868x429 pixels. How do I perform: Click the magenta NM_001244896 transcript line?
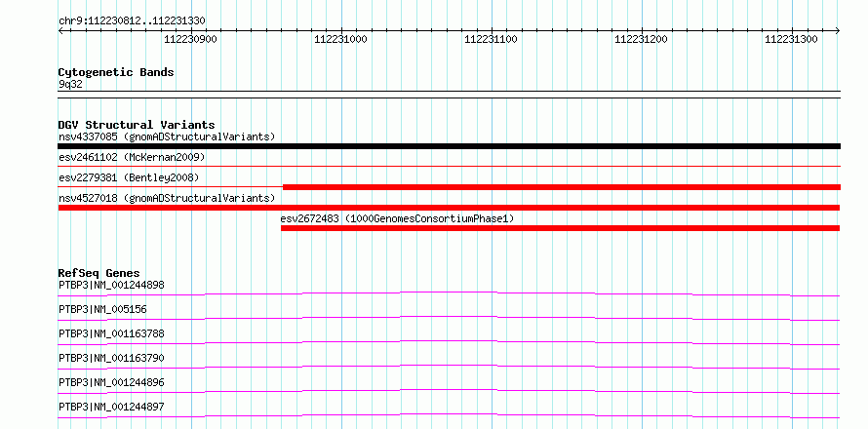(449, 391)
